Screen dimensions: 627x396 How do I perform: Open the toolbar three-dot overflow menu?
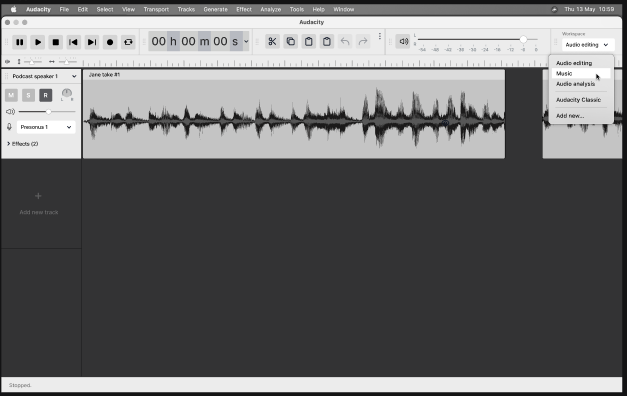[x=379, y=37]
